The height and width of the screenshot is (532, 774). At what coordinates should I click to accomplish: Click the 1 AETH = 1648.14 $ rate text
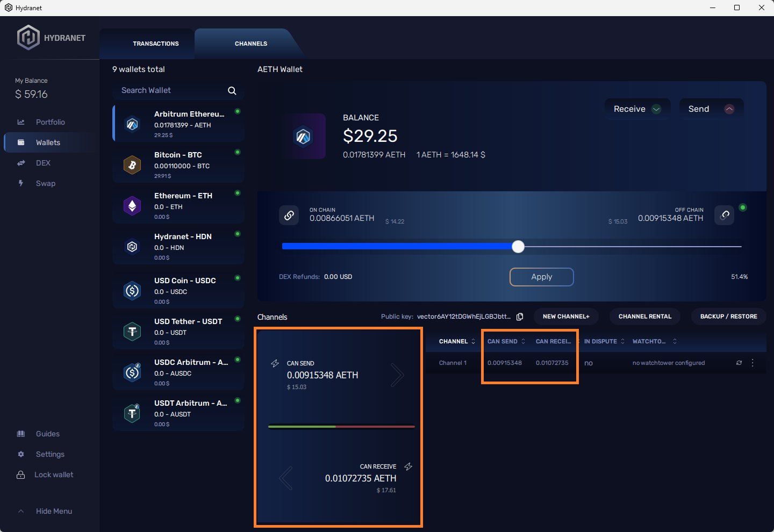pos(451,155)
